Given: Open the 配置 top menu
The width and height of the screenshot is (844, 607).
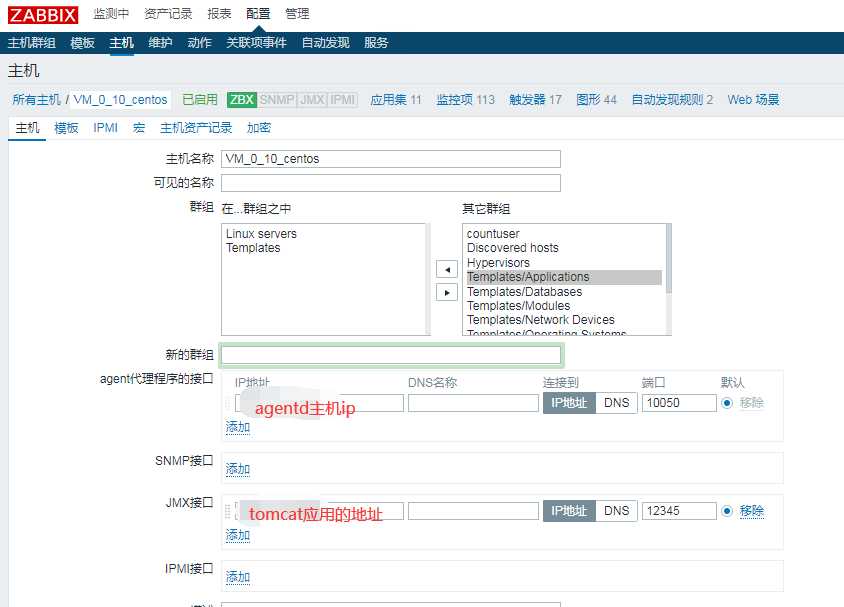Looking at the screenshot, I should [x=258, y=14].
